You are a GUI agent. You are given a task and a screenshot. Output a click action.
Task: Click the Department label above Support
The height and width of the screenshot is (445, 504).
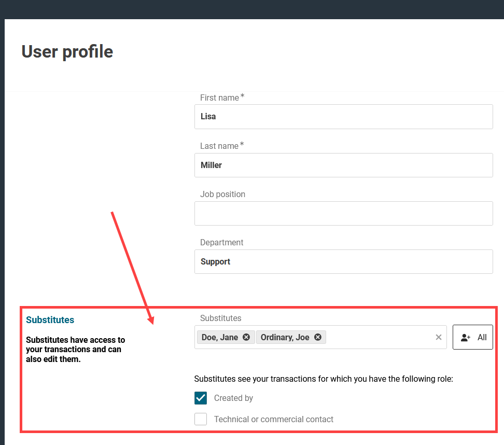[x=221, y=242]
